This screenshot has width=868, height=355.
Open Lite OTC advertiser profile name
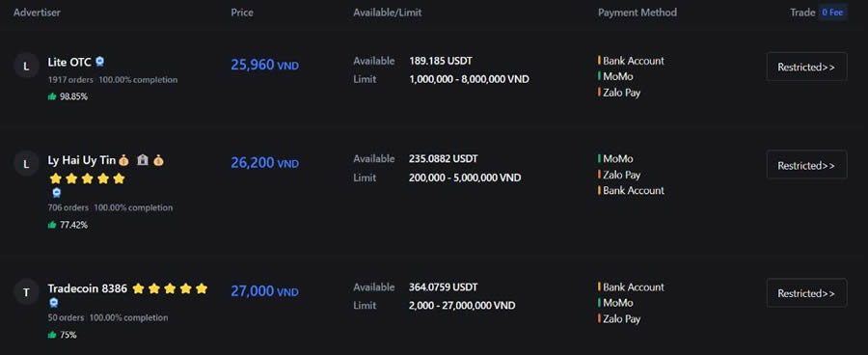pyautogui.click(x=69, y=62)
